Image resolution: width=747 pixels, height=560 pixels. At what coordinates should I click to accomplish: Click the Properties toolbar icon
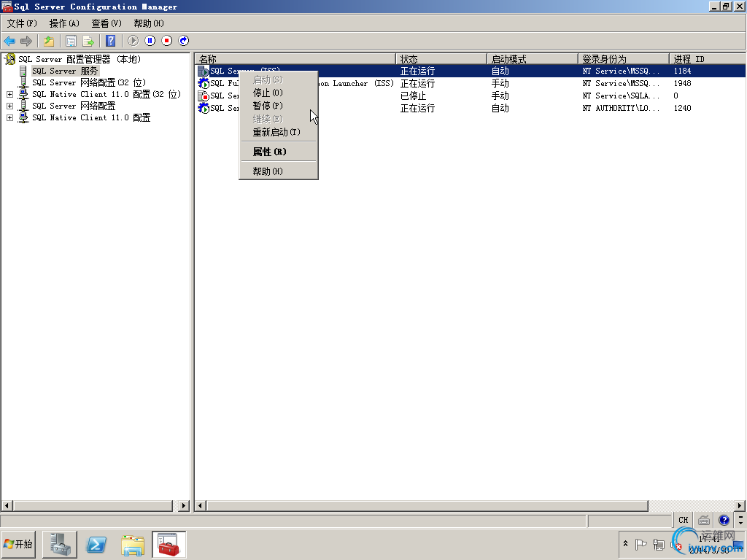point(71,41)
